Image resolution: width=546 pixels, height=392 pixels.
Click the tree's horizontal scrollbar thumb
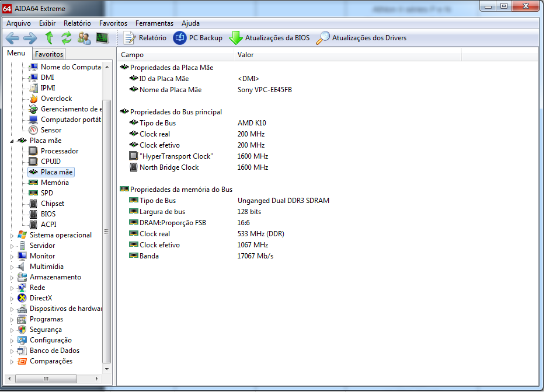pos(46,379)
